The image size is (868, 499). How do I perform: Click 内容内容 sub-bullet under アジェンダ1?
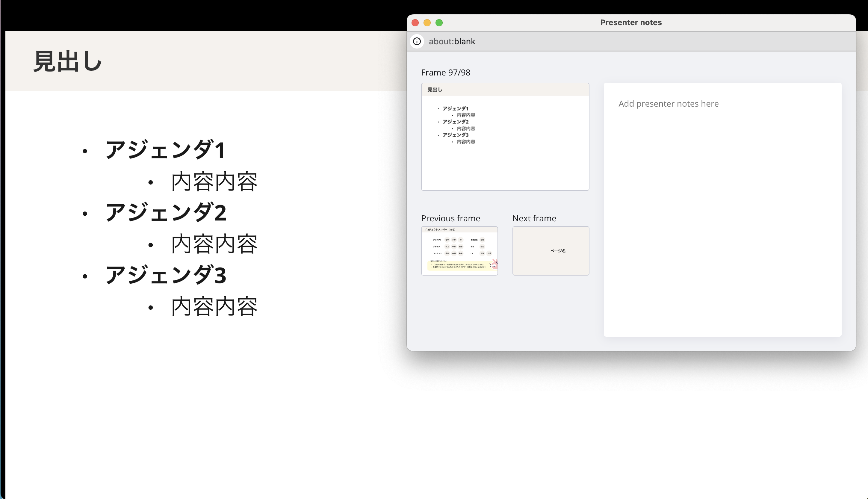(x=214, y=182)
